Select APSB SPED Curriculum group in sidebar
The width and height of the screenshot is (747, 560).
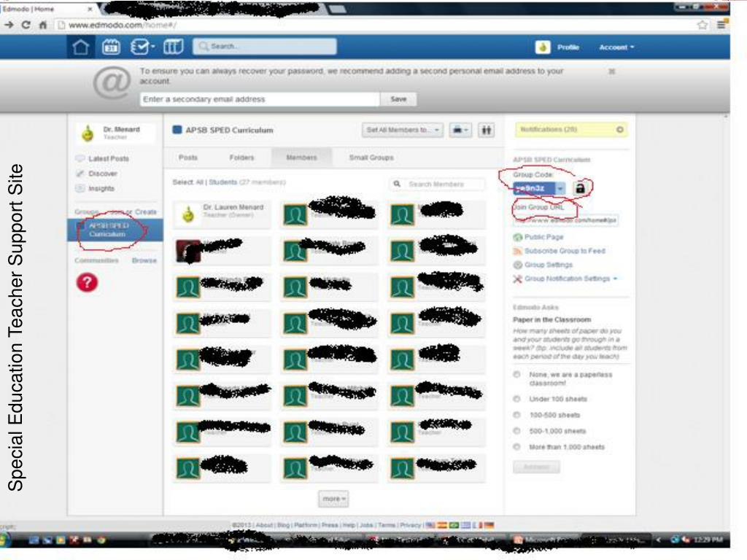[115, 230]
